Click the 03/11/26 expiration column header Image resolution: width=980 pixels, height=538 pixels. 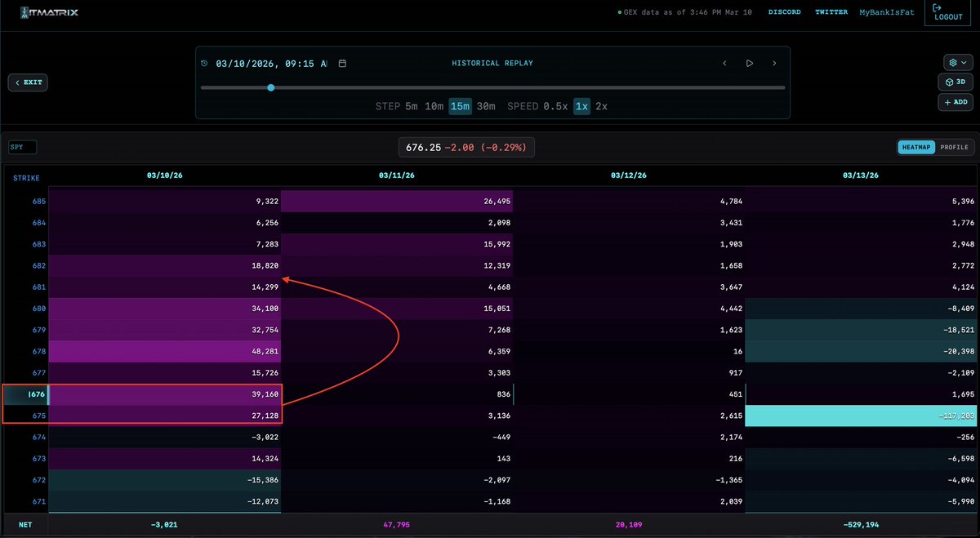coord(397,176)
